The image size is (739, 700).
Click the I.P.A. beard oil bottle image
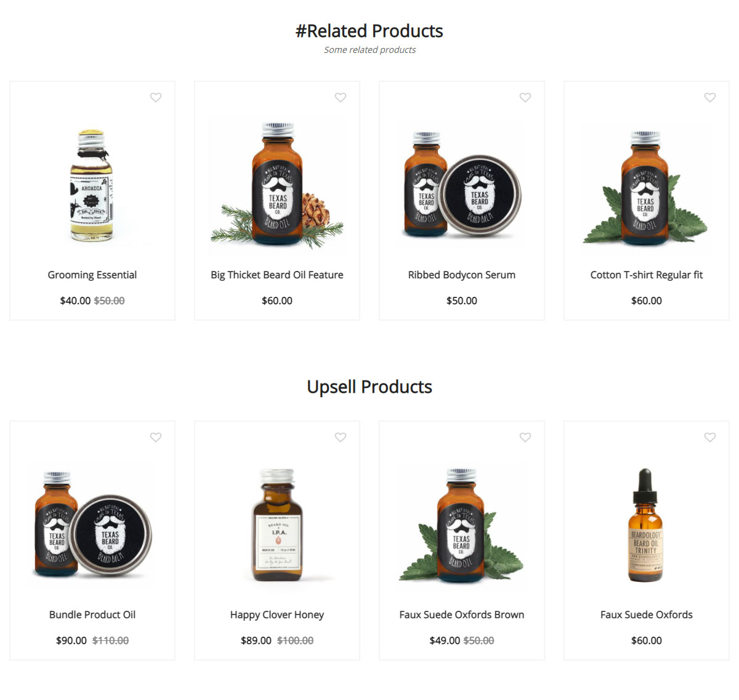coord(277,525)
